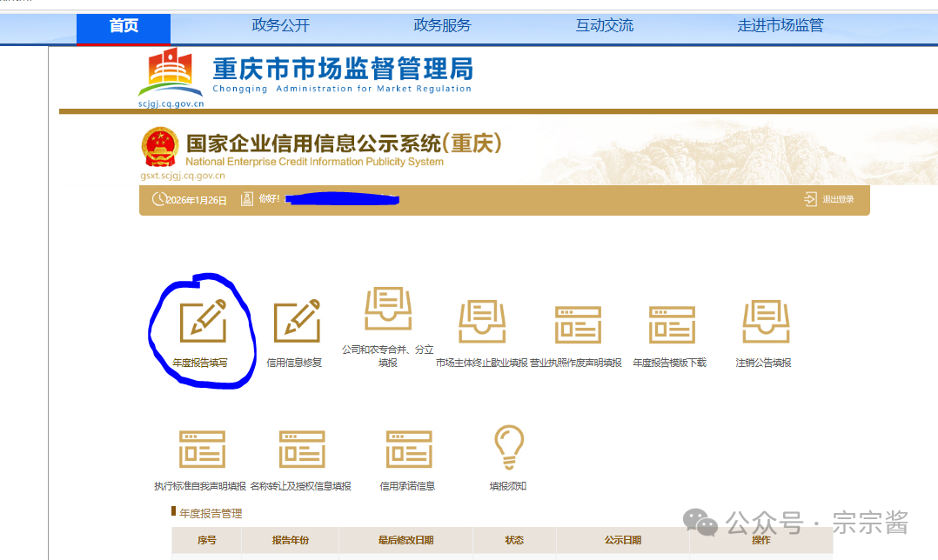
Task: View 填报须知 lightbulb icon
Action: [508, 448]
